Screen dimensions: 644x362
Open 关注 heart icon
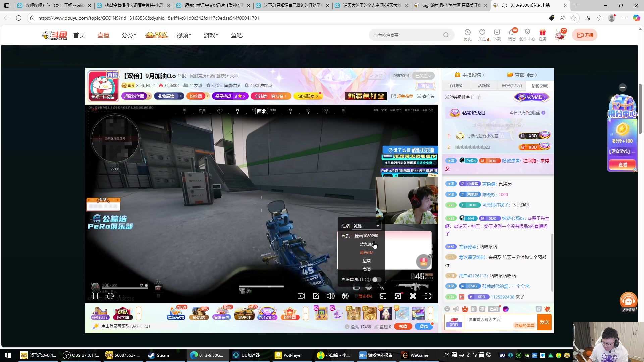point(483,35)
